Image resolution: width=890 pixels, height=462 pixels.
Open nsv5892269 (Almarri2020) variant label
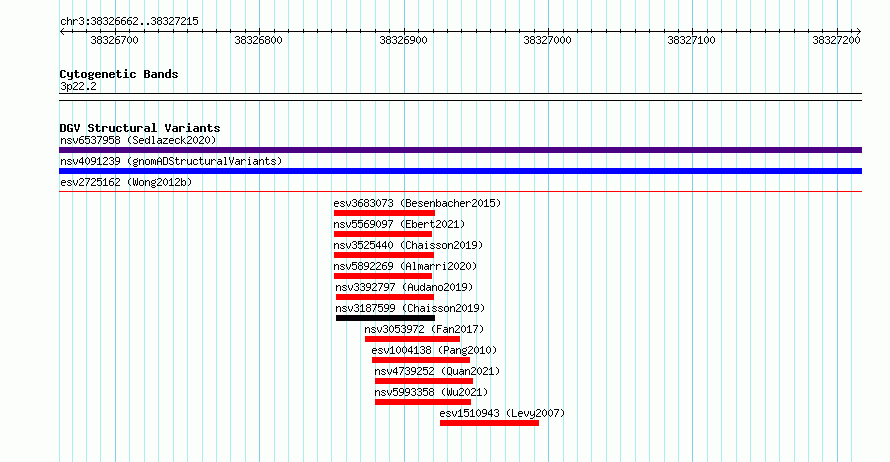click(x=405, y=266)
